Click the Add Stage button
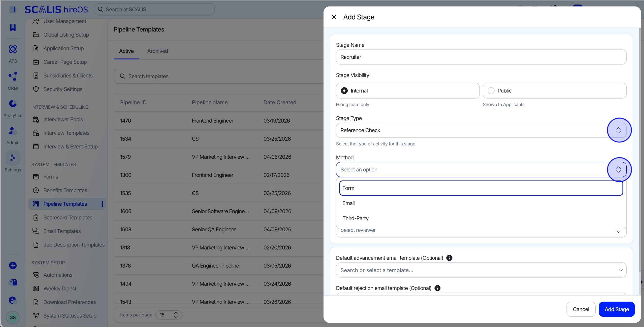The width and height of the screenshot is (644, 327). tap(617, 309)
